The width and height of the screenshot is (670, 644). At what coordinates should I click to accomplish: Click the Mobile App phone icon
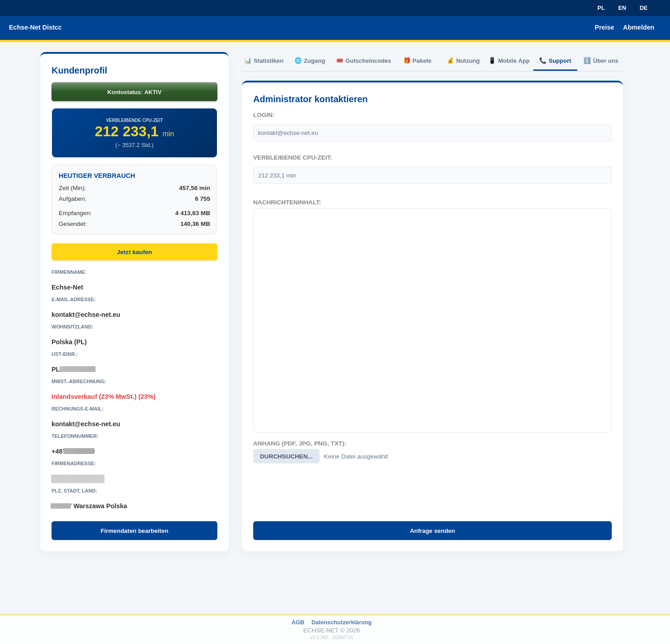tap(492, 61)
